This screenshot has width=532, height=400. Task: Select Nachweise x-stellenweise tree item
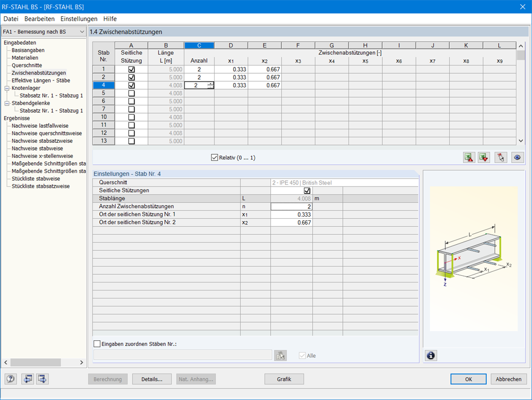(x=43, y=156)
